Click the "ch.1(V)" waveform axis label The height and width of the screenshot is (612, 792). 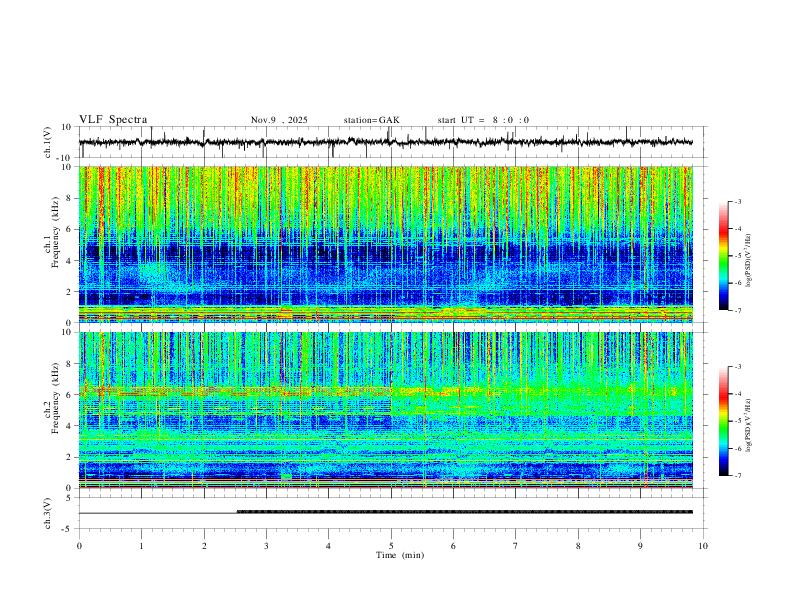point(48,142)
